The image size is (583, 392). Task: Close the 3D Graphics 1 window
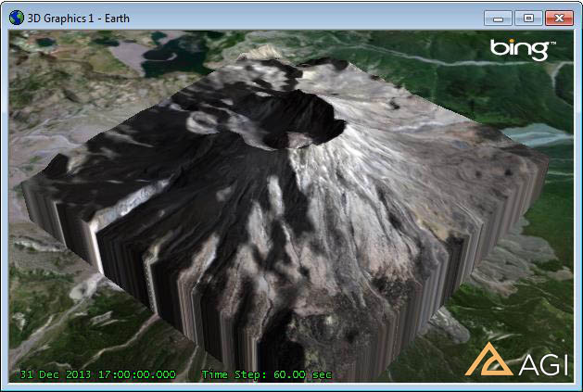point(558,17)
